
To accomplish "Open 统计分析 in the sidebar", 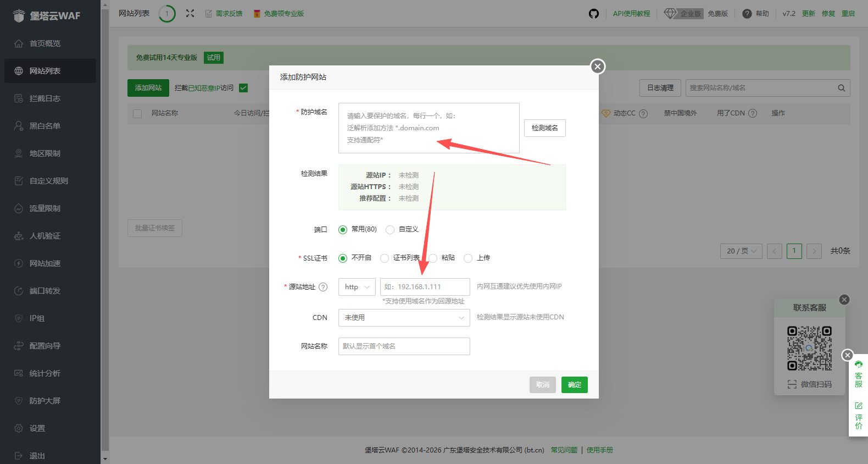I will (50, 373).
